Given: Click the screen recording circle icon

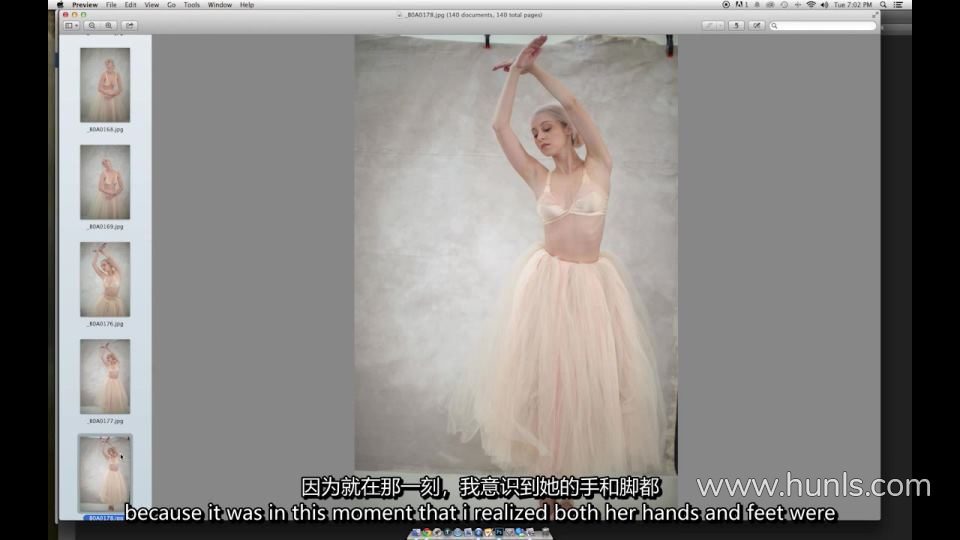Looking at the screenshot, I should coord(726,4).
